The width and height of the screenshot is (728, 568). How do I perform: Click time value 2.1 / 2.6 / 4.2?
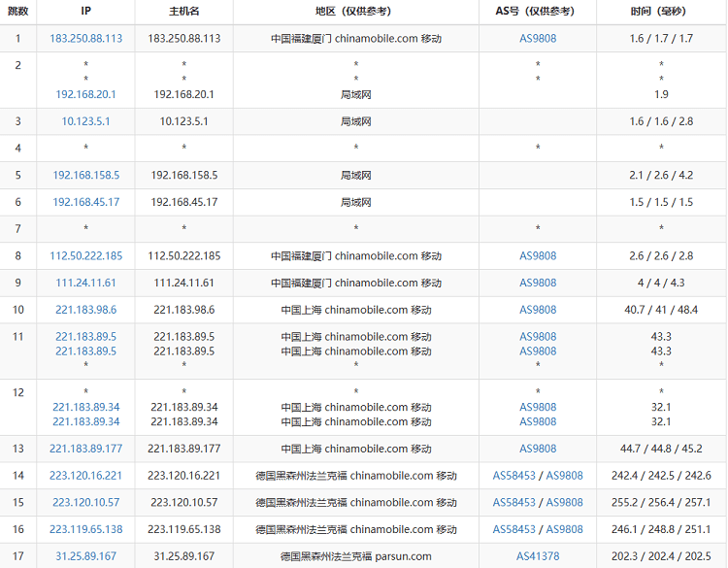pos(661,175)
